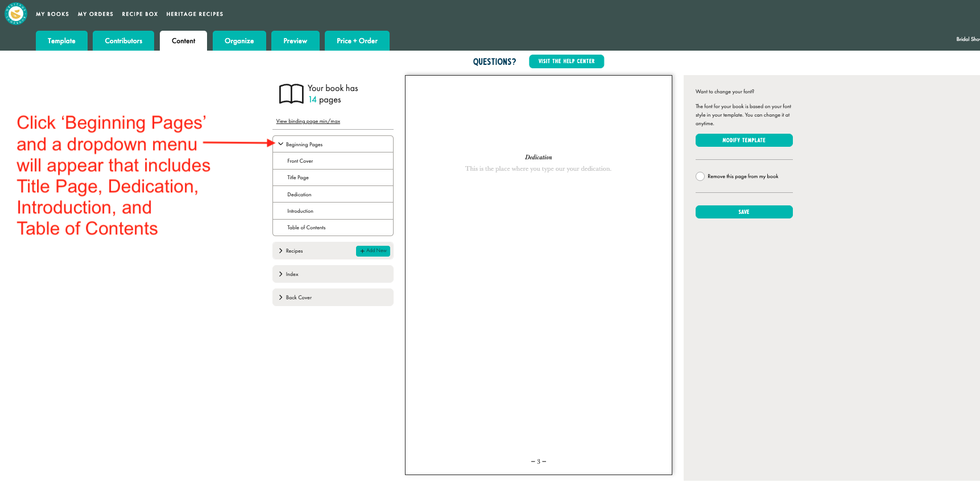Image resolution: width=980 pixels, height=487 pixels.
Task: Open 'View binding page min/max' link
Action: [x=308, y=121]
